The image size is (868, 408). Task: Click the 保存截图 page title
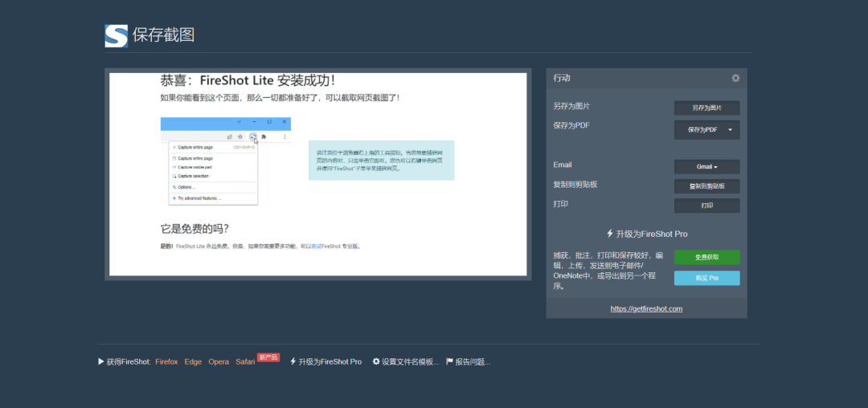(163, 35)
